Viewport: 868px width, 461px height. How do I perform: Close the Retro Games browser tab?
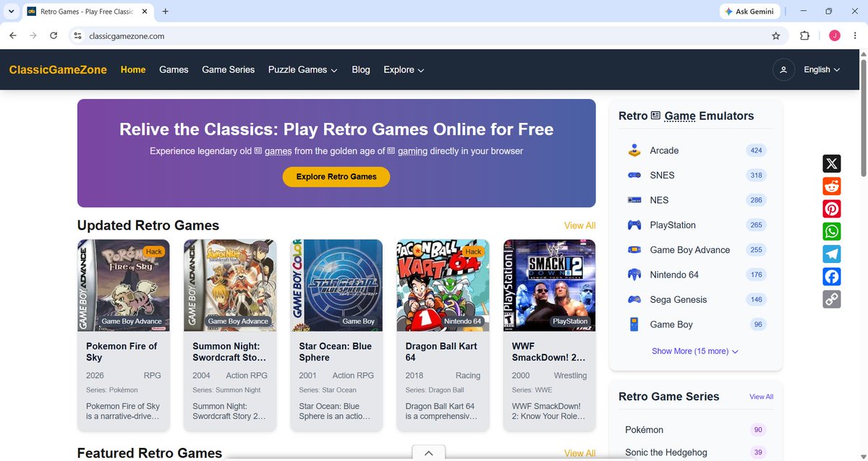point(145,12)
